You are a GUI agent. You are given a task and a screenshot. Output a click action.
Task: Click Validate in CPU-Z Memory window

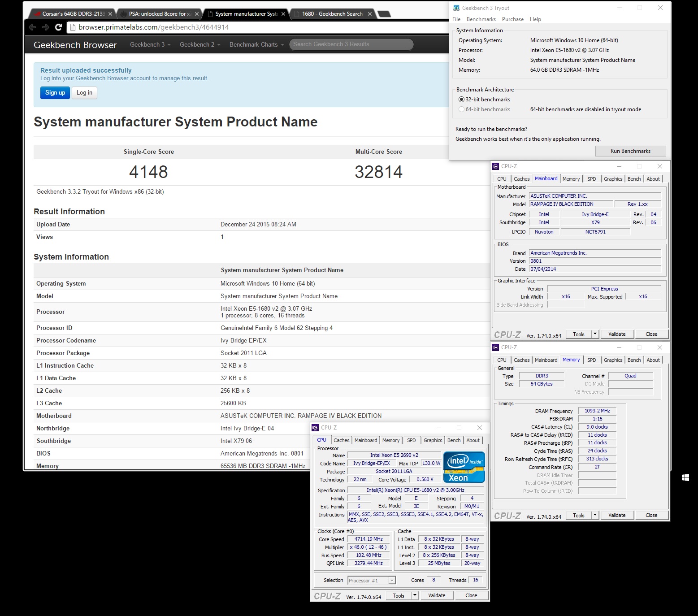pyautogui.click(x=617, y=515)
